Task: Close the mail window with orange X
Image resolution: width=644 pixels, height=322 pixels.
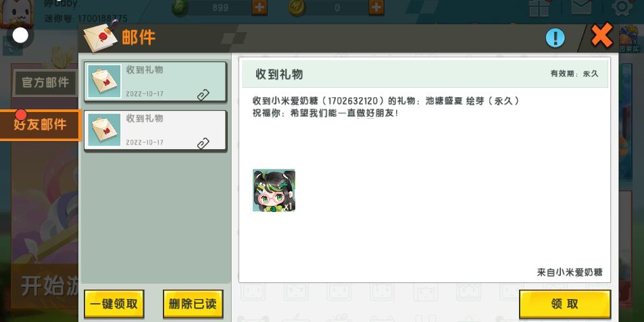Action: point(601,36)
